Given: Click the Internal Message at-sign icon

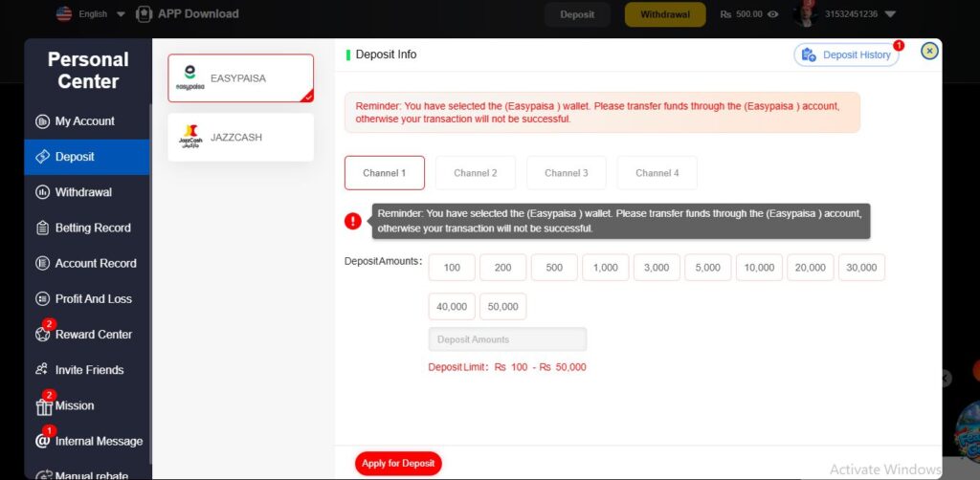Looking at the screenshot, I should (42, 441).
